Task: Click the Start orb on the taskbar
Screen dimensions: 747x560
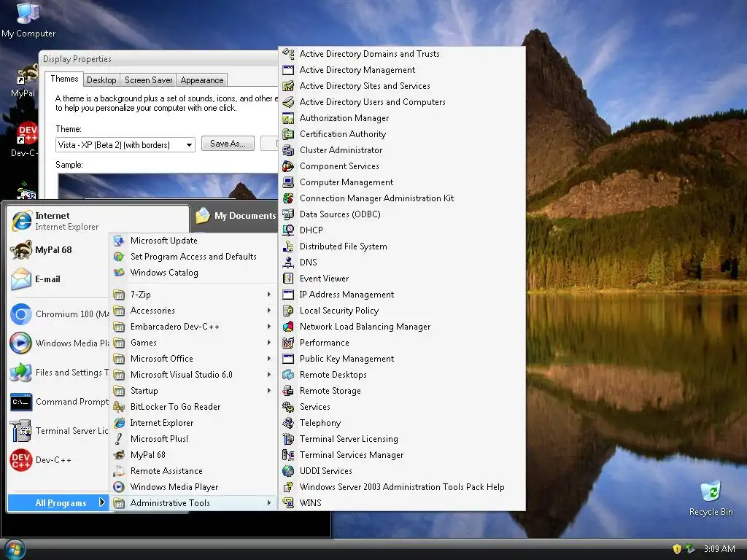Action: click(15, 549)
